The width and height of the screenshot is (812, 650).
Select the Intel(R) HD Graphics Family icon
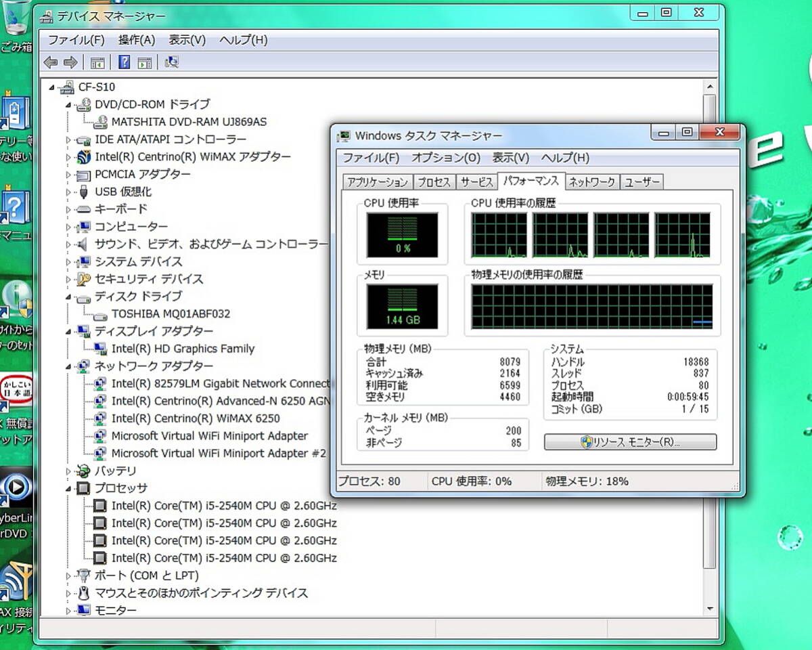pyautogui.click(x=100, y=349)
